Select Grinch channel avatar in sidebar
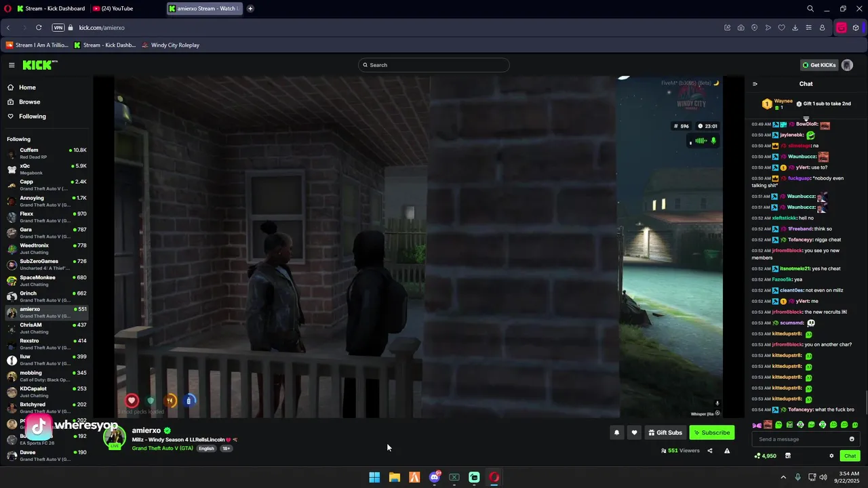The height and width of the screenshot is (488, 868). 12,296
